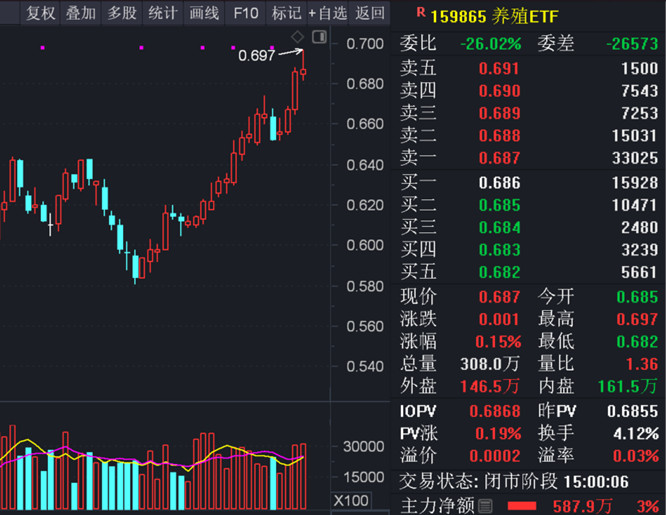Image resolution: width=666 pixels, height=515 pixels.
Task: Open the 复权 toolbar option
Action: pyautogui.click(x=41, y=13)
